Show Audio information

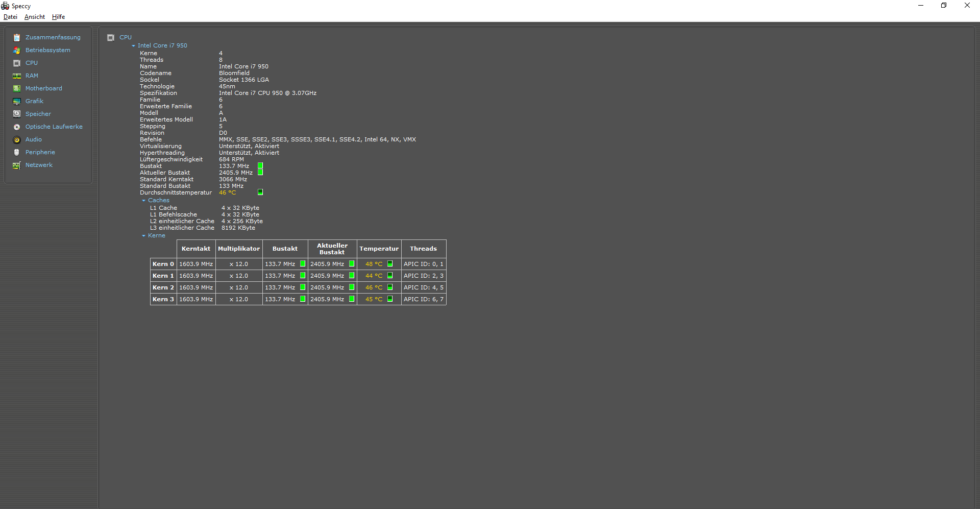click(34, 140)
